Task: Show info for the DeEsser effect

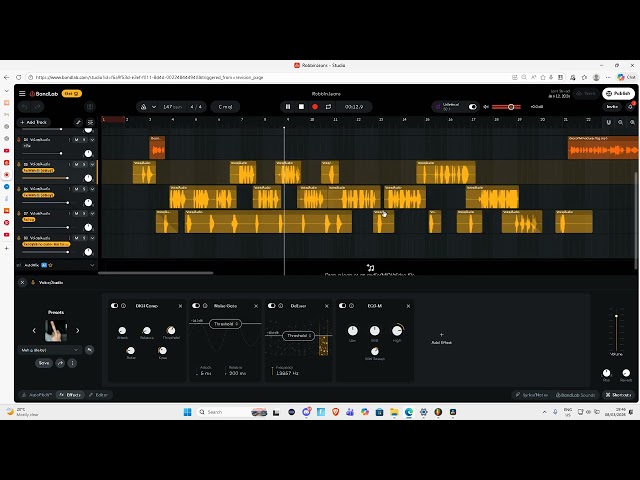Action: (280, 305)
